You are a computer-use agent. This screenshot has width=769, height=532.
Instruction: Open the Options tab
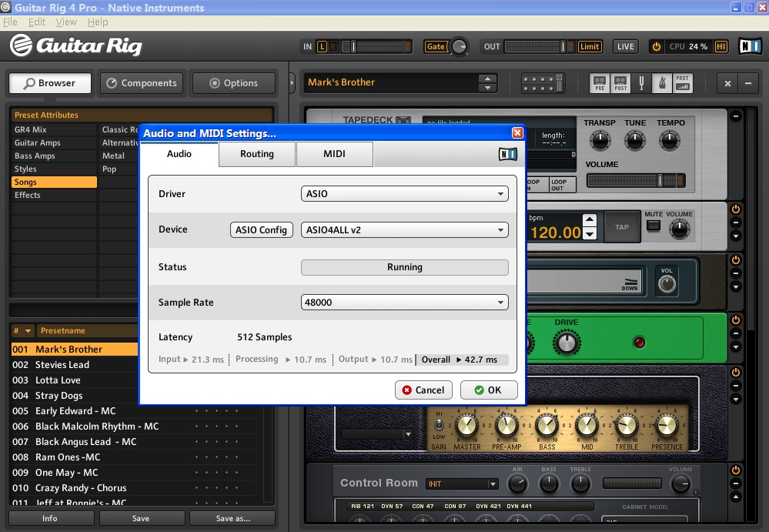[x=234, y=83]
